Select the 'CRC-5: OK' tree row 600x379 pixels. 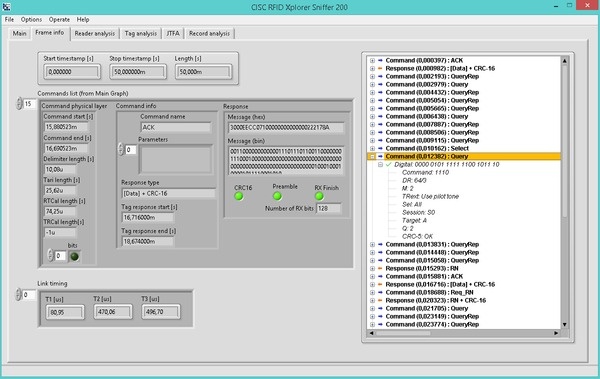pyautogui.click(x=417, y=237)
